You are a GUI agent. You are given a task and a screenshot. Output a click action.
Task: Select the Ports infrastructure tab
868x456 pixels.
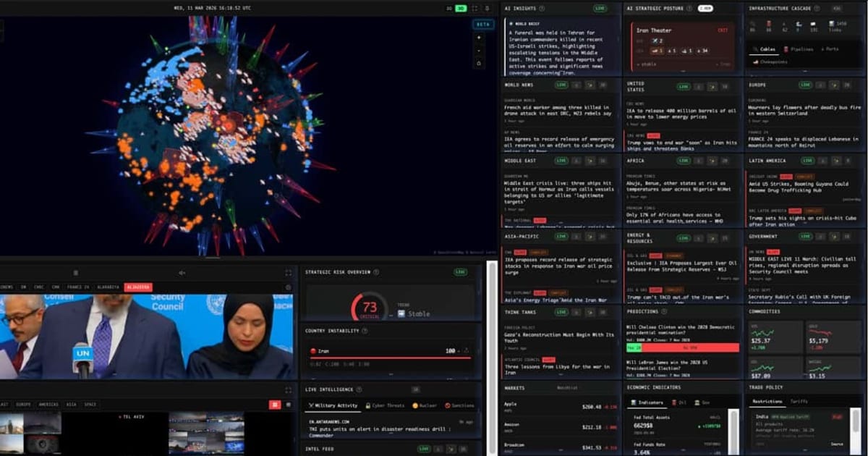(829, 49)
